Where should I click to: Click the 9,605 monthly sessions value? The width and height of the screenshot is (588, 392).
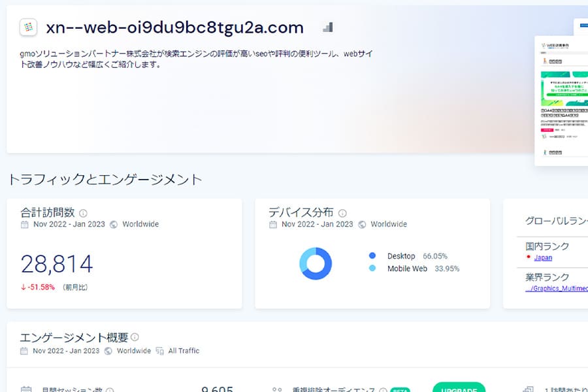pyautogui.click(x=217, y=389)
